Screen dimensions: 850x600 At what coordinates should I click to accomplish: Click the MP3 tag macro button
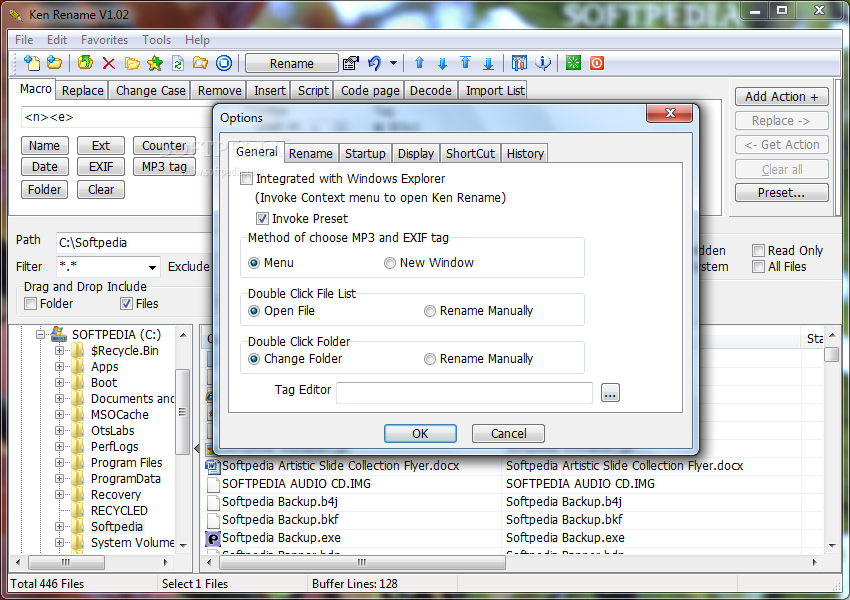tap(164, 166)
